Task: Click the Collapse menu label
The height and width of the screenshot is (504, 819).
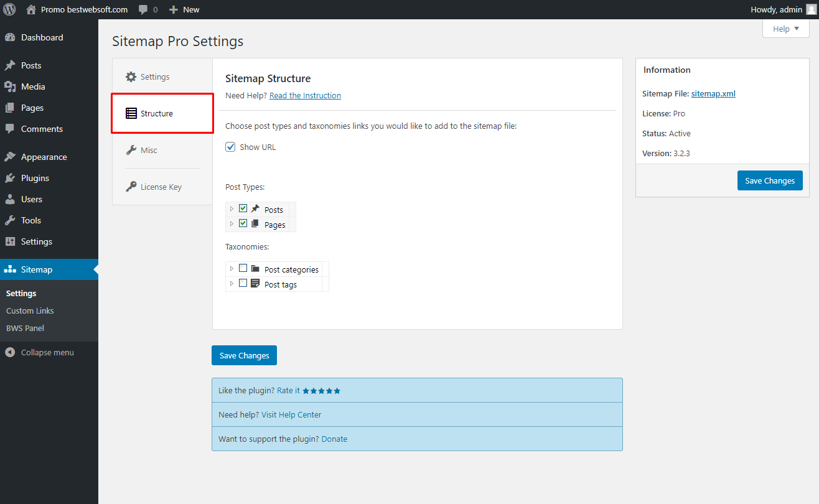Action: [47, 352]
